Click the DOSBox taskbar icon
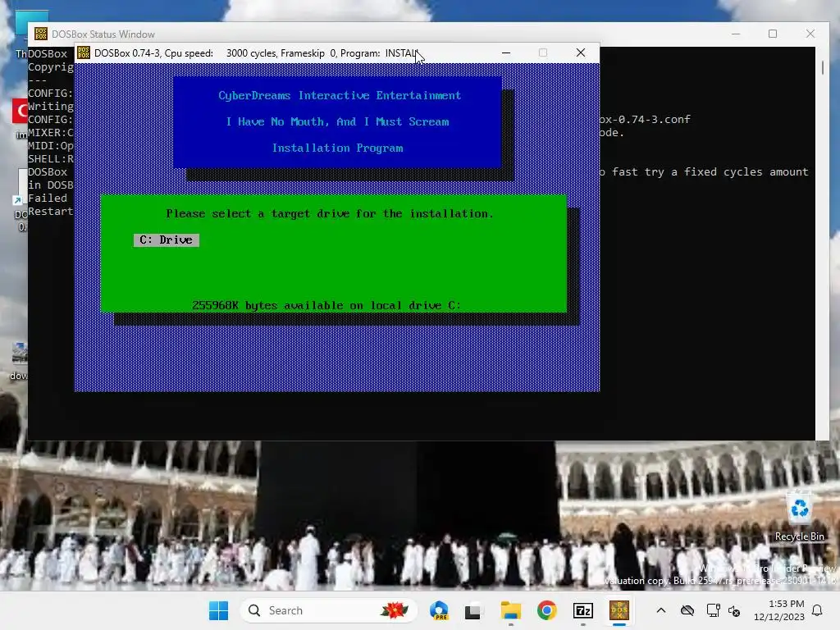The height and width of the screenshot is (630, 840). pyautogui.click(x=619, y=610)
